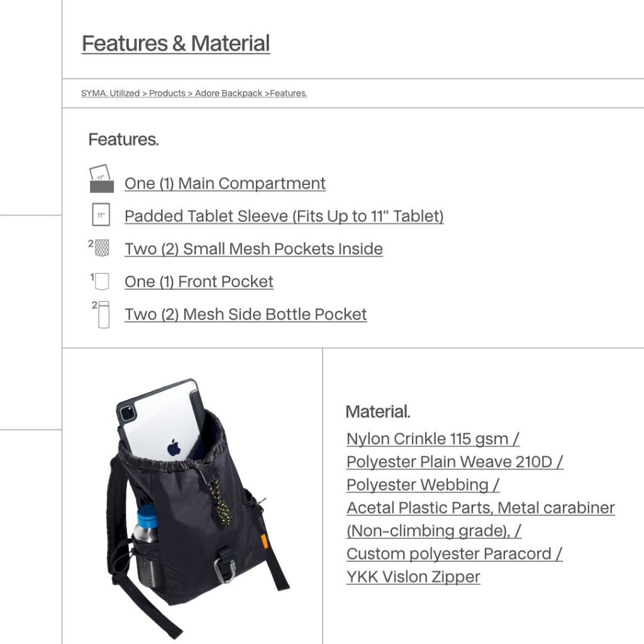Image resolution: width=644 pixels, height=644 pixels.
Task: Open YKK Vislon Zipper link
Action: click(x=413, y=577)
